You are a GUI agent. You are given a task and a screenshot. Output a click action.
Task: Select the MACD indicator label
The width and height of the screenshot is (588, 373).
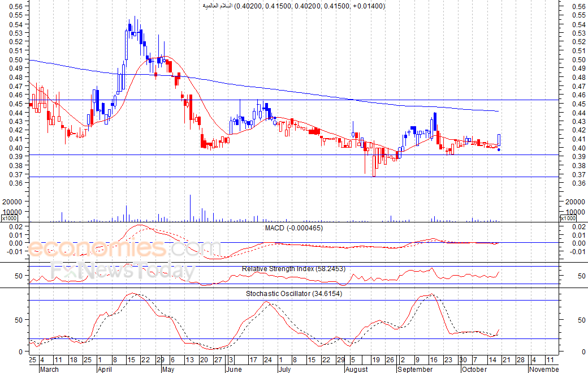(x=294, y=228)
